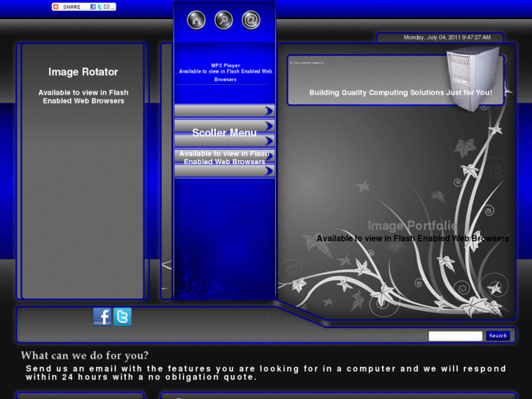Share via small Twitter bird in Share bar
The height and width of the screenshot is (399, 532).
pos(100,7)
